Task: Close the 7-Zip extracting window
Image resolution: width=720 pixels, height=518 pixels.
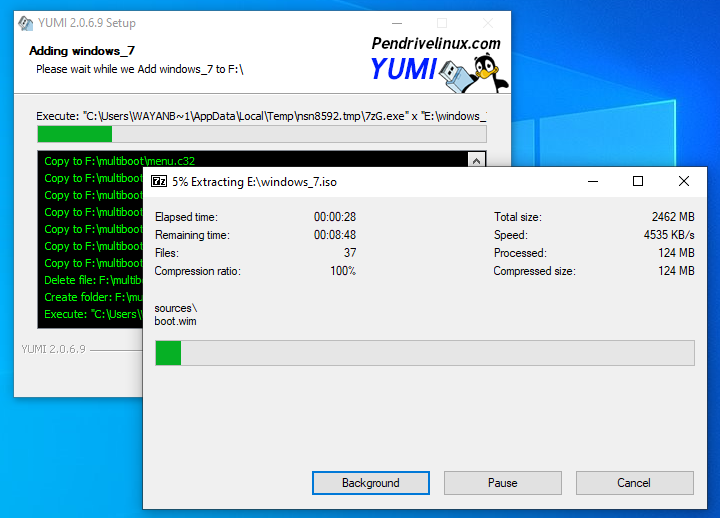Action: (684, 181)
